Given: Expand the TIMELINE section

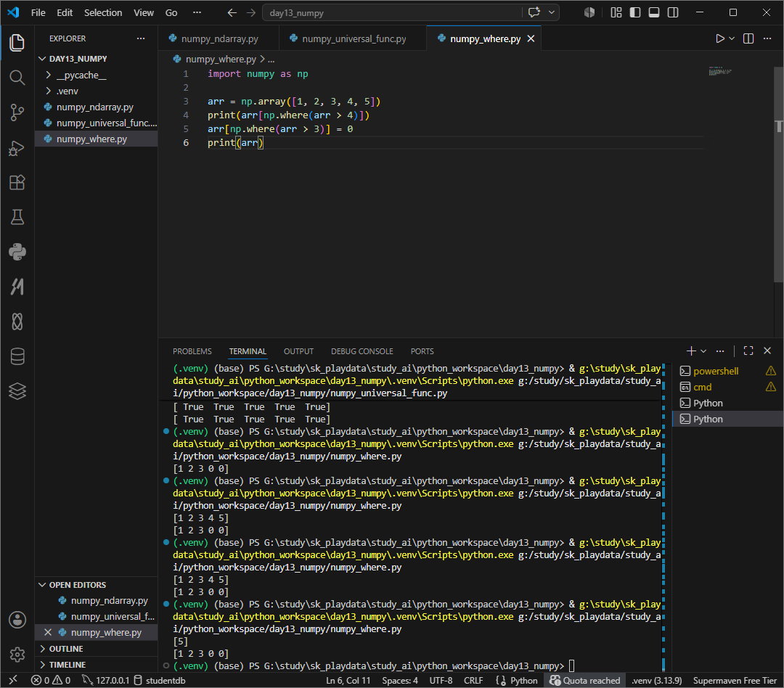Looking at the screenshot, I should pos(96,665).
